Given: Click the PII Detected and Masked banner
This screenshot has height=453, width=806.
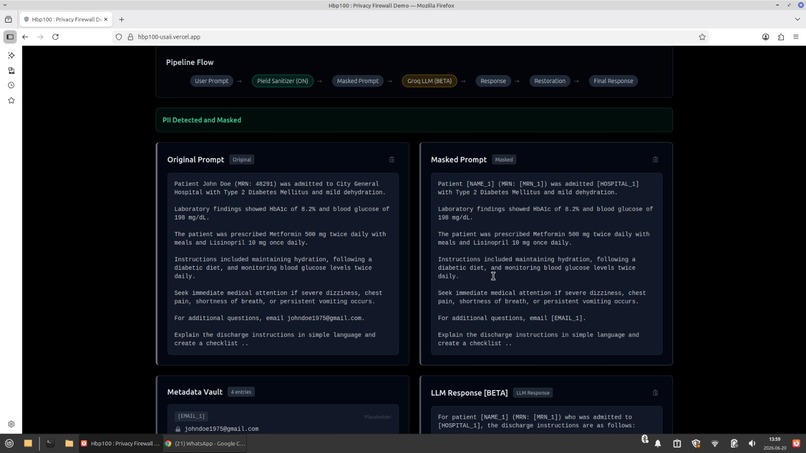Looking at the screenshot, I should (414, 120).
